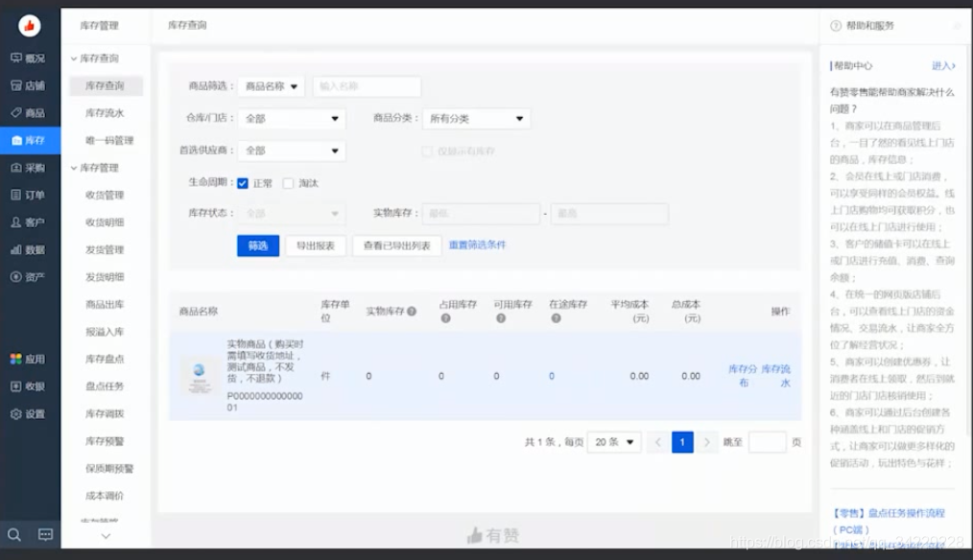The width and height of the screenshot is (973, 560).
Task: Expand the 所有分类 category dropdown
Action: pyautogui.click(x=476, y=118)
